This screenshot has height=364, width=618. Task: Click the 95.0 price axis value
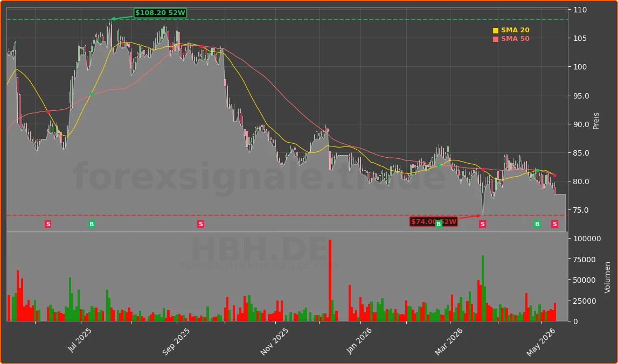[582, 96]
